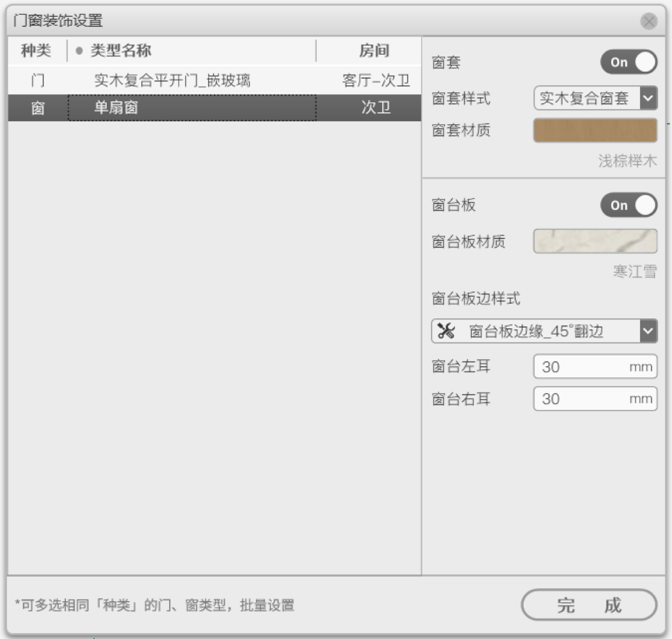Open the 窗套样式 dropdown
The image size is (672, 639).
coord(595,98)
